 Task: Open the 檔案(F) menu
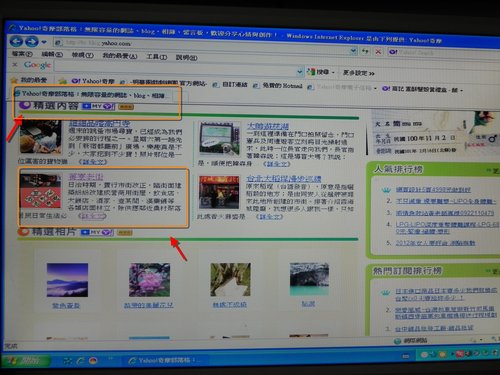click(x=22, y=54)
